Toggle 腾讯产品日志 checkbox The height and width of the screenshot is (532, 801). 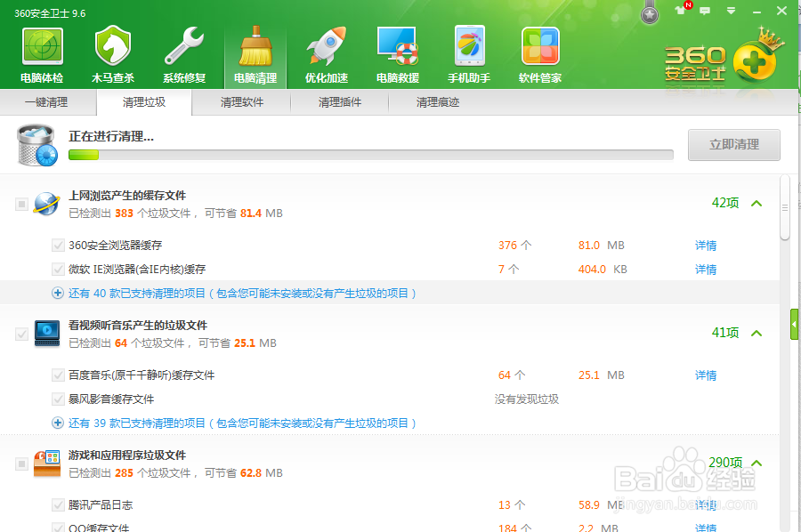(x=58, y=505)
